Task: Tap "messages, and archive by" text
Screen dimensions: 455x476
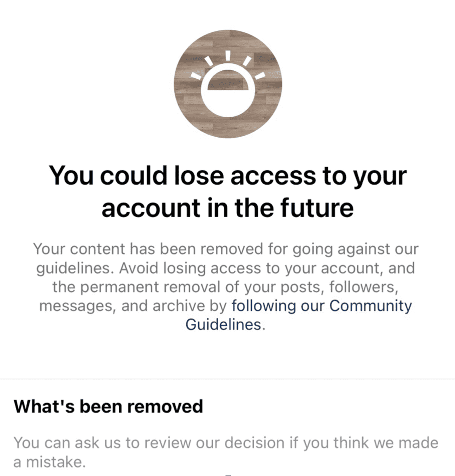Action: coord(133,305)
